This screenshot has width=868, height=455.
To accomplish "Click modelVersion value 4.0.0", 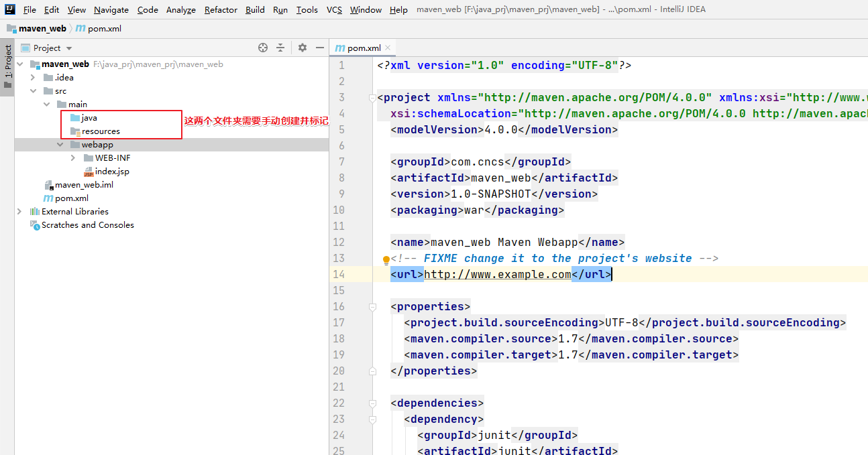I will pyautogui.click(x=501, y=130).
